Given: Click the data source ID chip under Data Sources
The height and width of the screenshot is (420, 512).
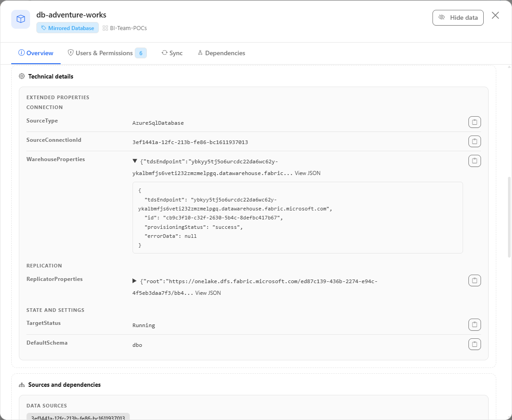Looking at the screenshot, I should tap(78, 416).
